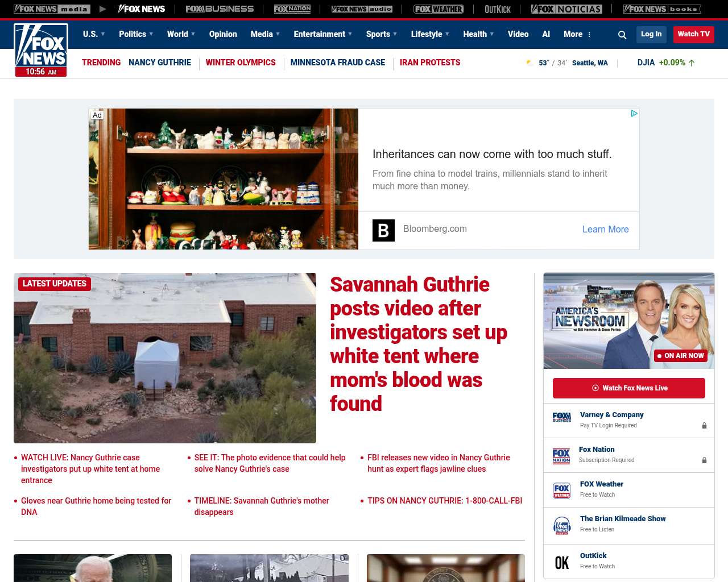The height and width of the screenshot is (582, 728).
Task: Open Fox Weather logo in top network bar
Action: point(439,9)
